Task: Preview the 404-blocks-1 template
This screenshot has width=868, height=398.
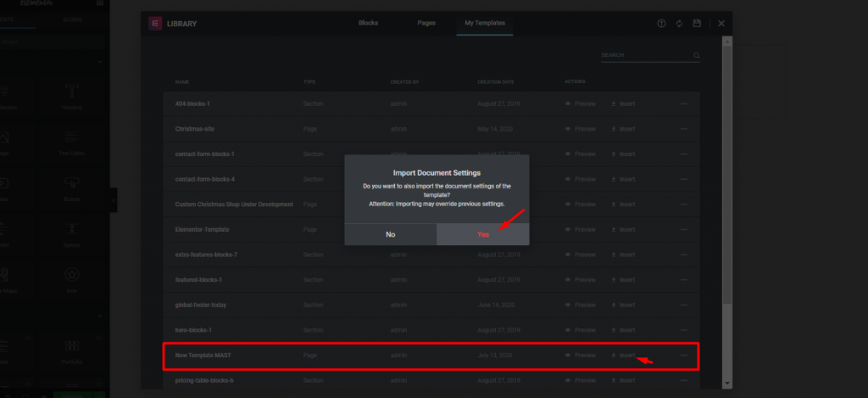Action: [x=581, y=104]
